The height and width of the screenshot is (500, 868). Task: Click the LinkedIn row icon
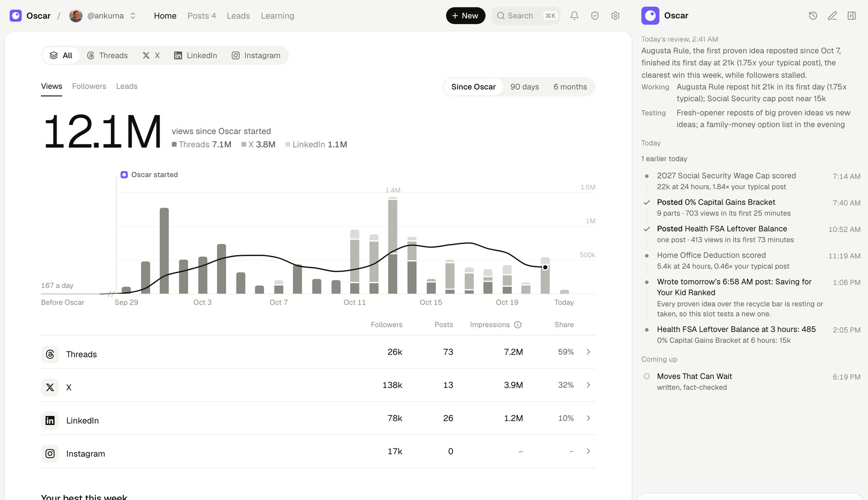(x=50, y=420)
